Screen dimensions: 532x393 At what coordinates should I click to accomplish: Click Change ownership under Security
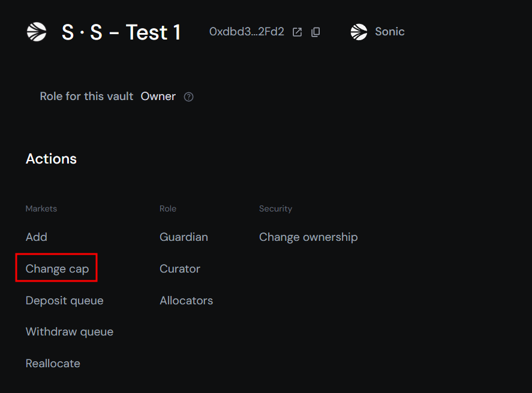[308, 237]
